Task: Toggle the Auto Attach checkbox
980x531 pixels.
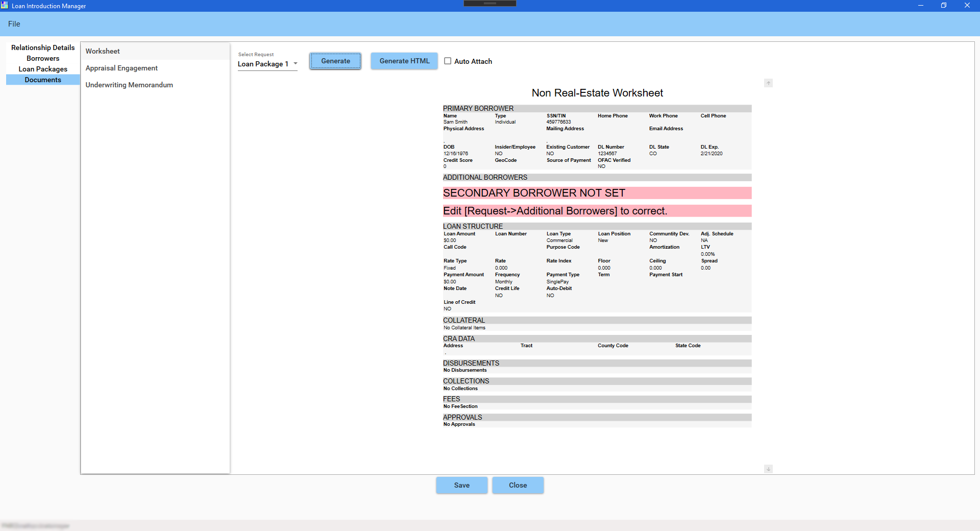Action: coord(448,61)
